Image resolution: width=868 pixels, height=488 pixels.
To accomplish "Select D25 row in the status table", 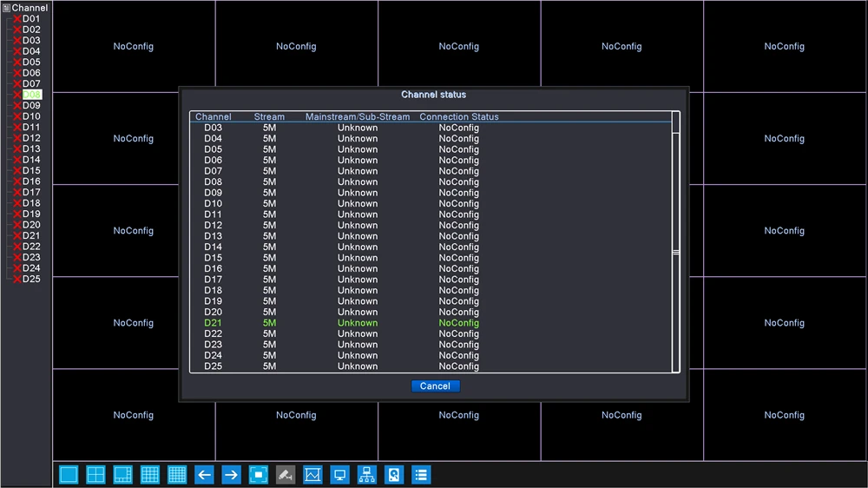I will pos(431,366).
